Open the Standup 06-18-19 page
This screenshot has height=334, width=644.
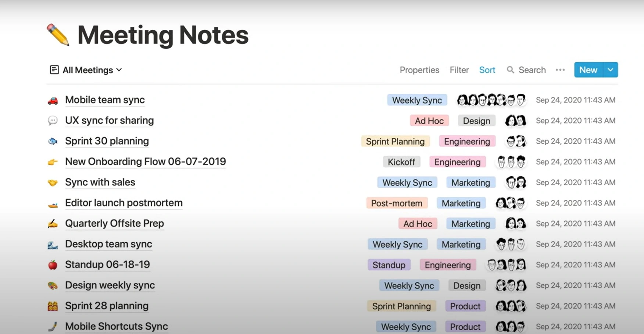pos(107,264)
